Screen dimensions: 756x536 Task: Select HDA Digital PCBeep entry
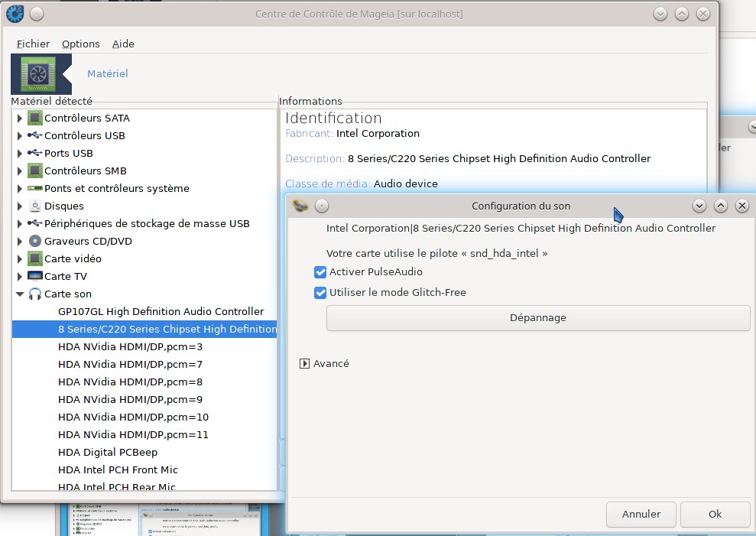108,453
